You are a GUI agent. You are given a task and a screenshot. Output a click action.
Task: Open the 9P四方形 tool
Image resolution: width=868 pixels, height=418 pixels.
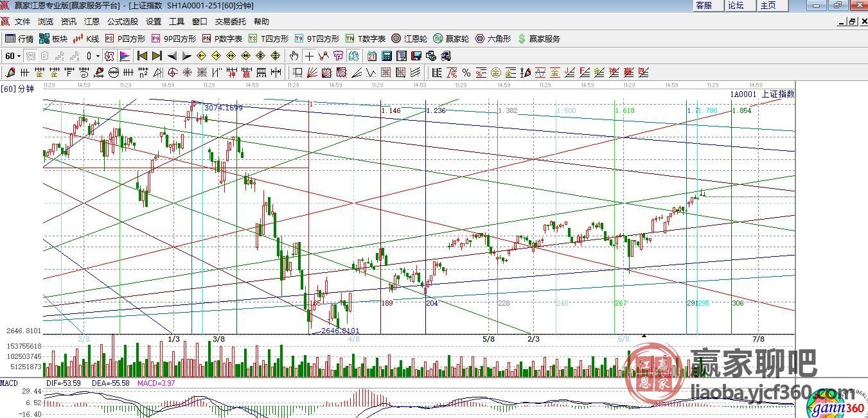coord(173,39)
